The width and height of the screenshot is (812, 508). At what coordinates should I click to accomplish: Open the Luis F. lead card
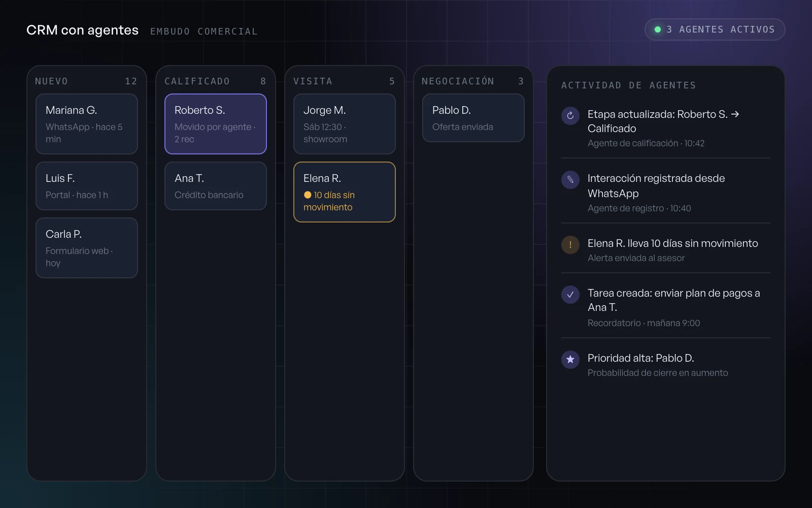pyautogui.click(x=87, y=186)
